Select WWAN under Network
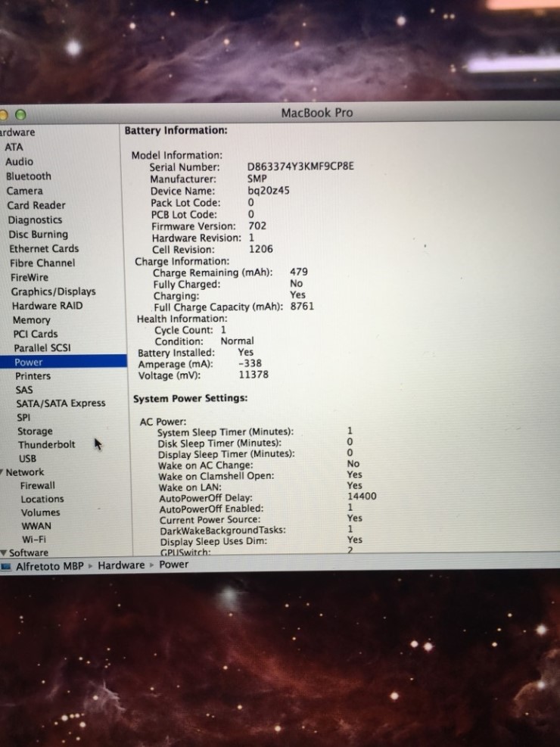The image size is (560, 747). (36, 526)
